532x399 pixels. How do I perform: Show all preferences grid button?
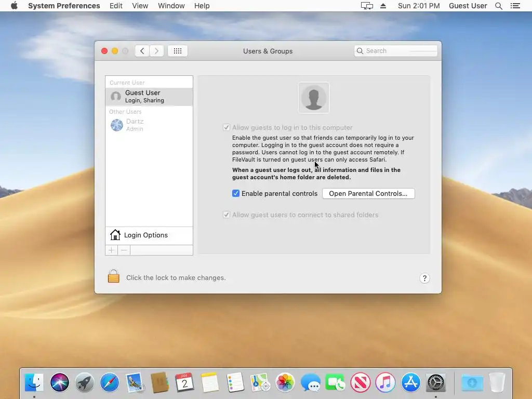(178, 51)
